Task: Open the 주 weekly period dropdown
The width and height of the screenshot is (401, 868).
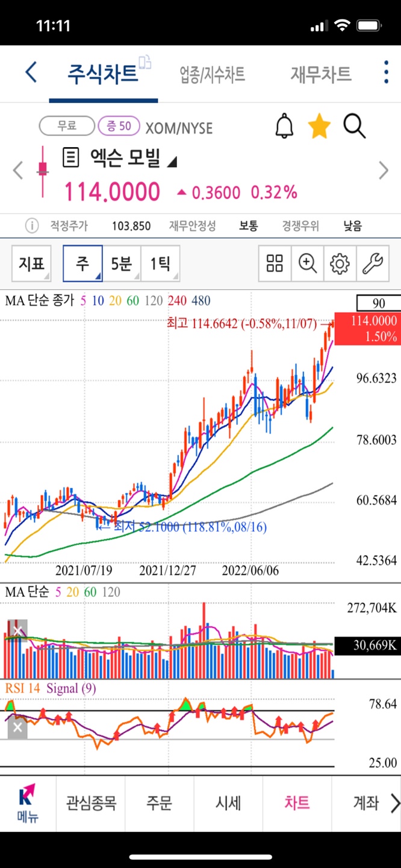Action: [x=82, y=263]
